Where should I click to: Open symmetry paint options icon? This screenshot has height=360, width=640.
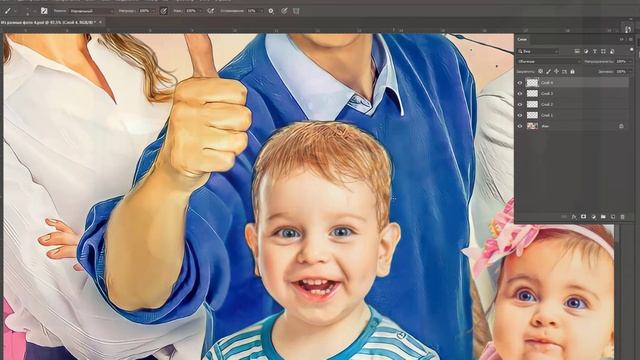[x=296, y=11]
